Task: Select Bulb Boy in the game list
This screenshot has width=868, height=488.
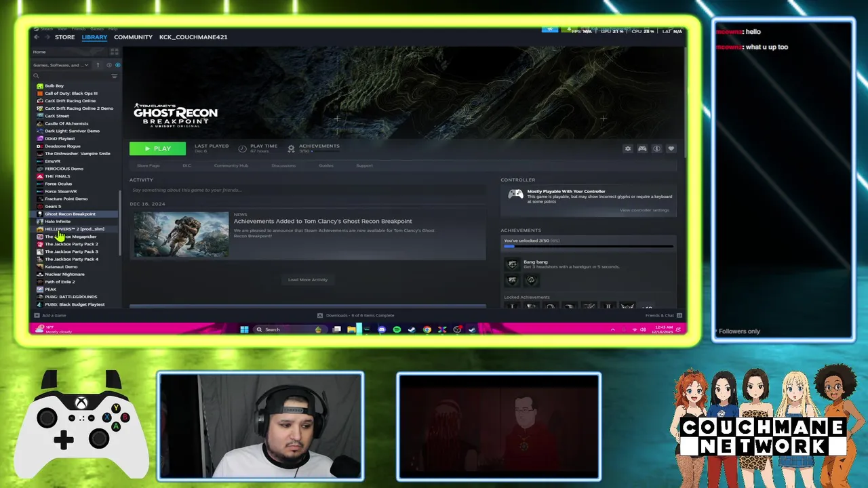Action: pos(54,86)
